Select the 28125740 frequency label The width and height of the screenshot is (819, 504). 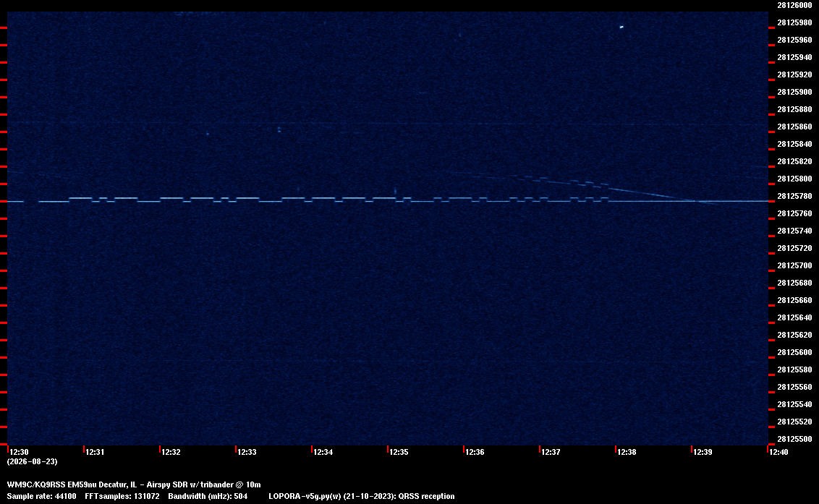pos(794,231)
